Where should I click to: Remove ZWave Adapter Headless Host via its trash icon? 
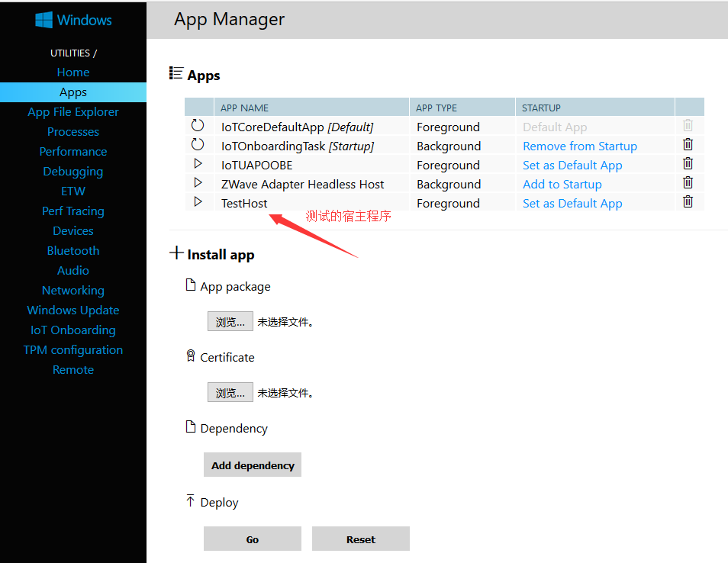tap(688, 182)
